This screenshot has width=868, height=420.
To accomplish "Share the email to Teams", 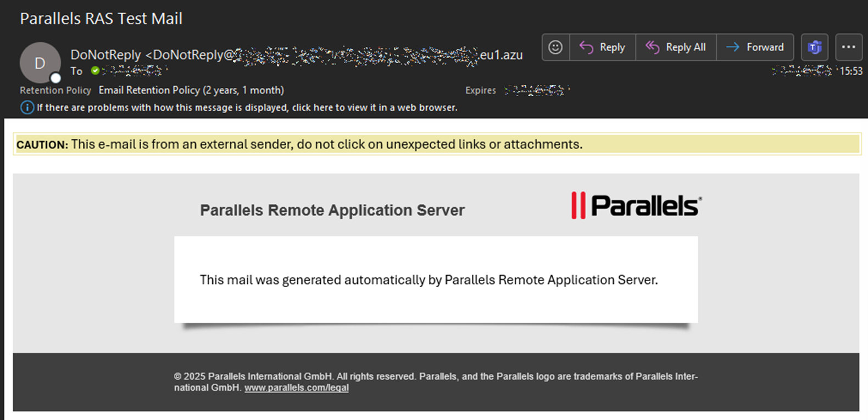I will coord(814,47).
